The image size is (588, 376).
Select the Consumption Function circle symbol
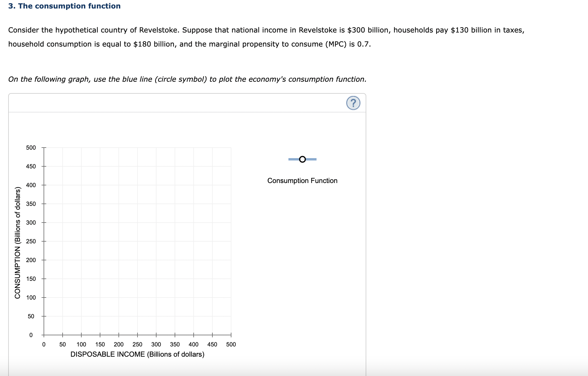tap(302, 159)
